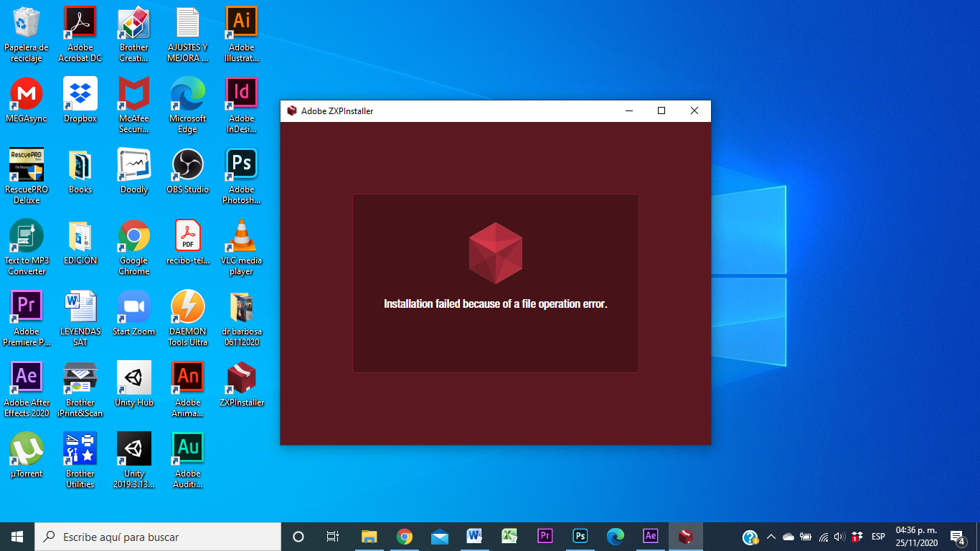The image size is (980, 551).
Task: Select the Adobe Audition desktop shortcut
Action: tap(187, 460)
